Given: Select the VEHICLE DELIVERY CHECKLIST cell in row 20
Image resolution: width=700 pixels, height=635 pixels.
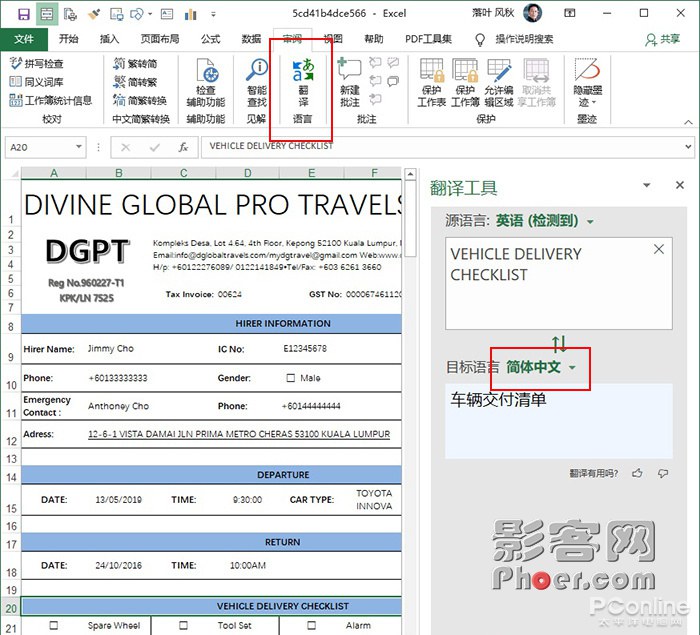Looking at the screenshot, I should 212,606.
